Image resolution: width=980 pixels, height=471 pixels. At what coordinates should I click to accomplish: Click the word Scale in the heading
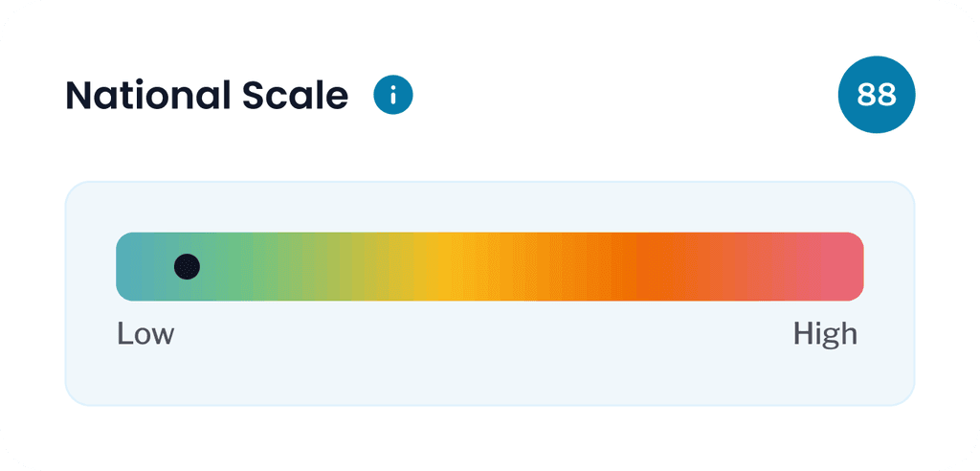point(294,96)
